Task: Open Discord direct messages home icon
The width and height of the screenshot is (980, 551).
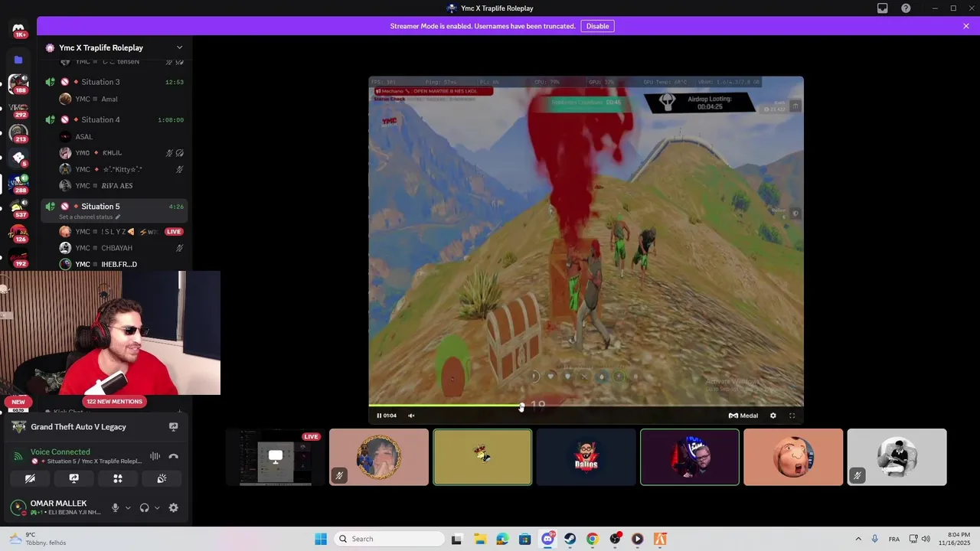Action: coord(18,29)
